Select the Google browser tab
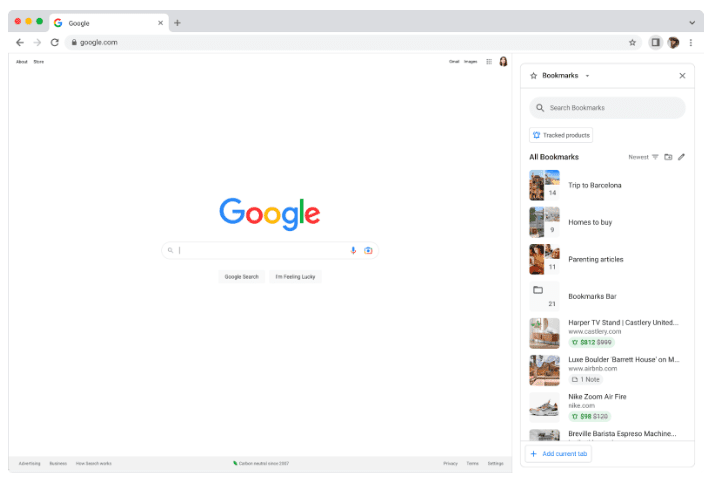The height and width of the screenshot is (492, 720). point(105,22)
